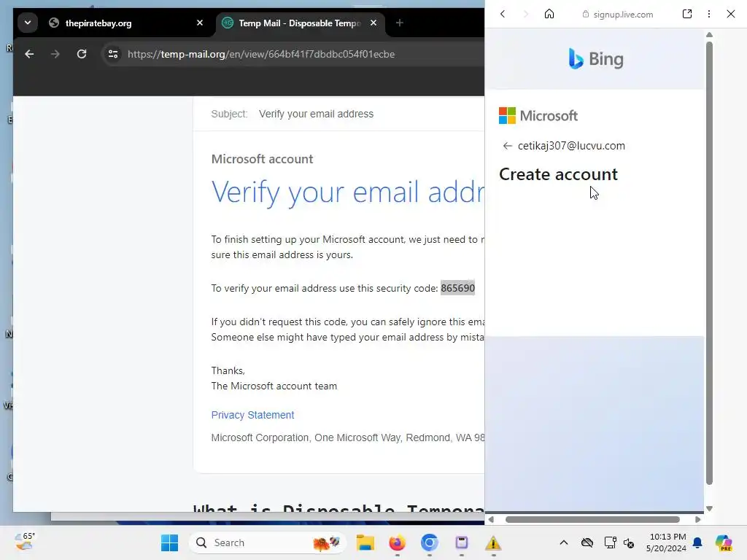The image size is (747, 560).
Task: Open the Windows Start menu
Action: coord(169,542)
